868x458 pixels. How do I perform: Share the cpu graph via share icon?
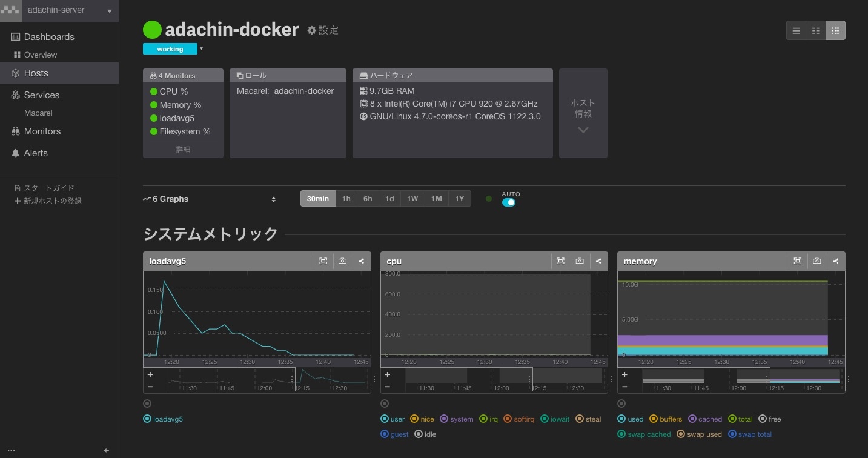point(598,261)
